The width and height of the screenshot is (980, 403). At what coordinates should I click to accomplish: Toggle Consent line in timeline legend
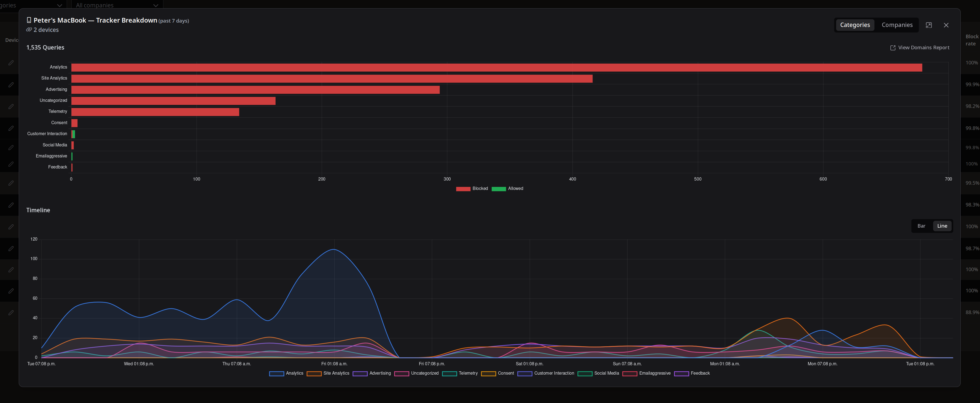click(x=497, y=373)
